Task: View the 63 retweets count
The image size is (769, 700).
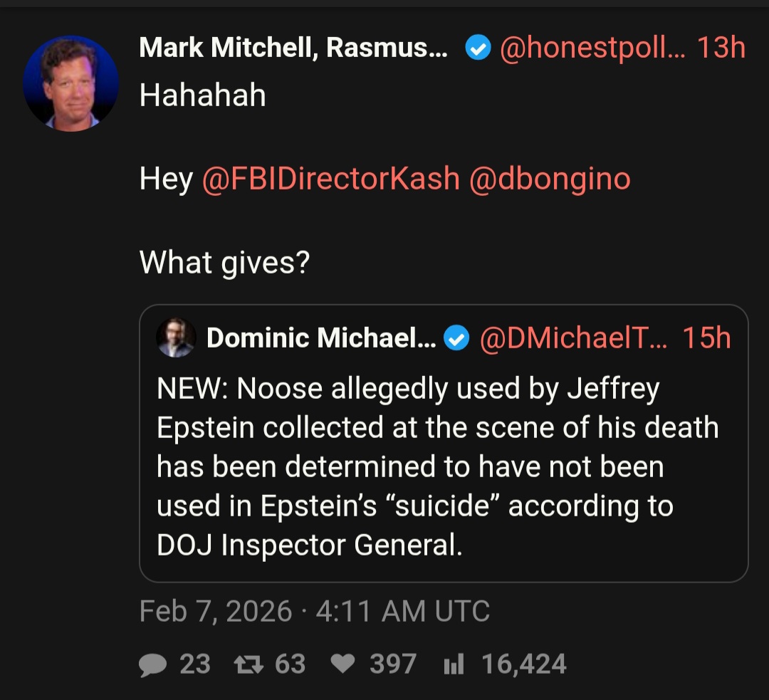Action: coord(290,664)
